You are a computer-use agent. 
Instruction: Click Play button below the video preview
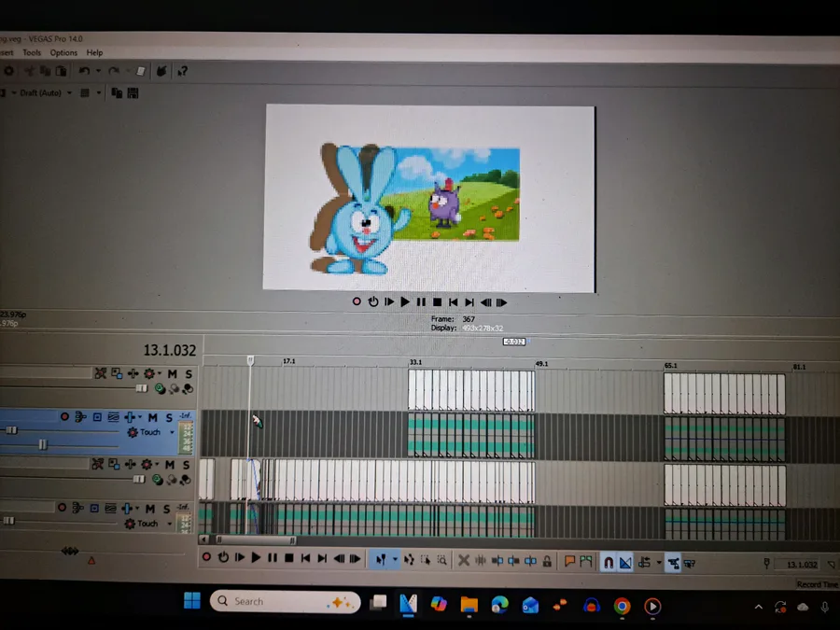point(405,302)
